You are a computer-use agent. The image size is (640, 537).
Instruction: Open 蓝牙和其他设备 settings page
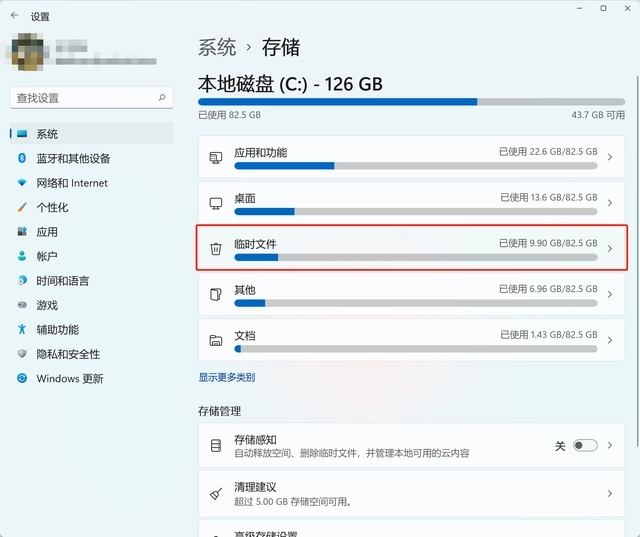click(x=92, y=158)
